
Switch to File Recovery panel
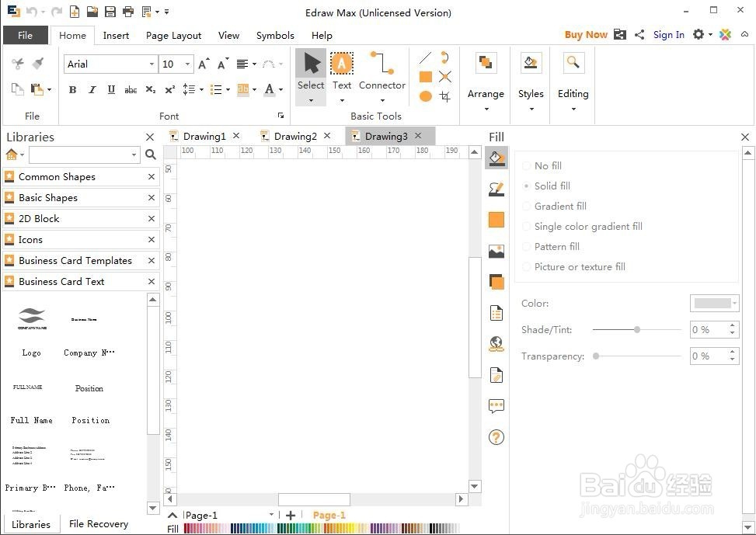pos(99,524)
